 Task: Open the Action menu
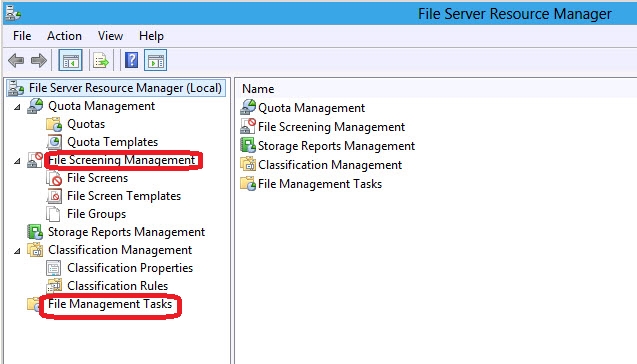pos(64,36)
